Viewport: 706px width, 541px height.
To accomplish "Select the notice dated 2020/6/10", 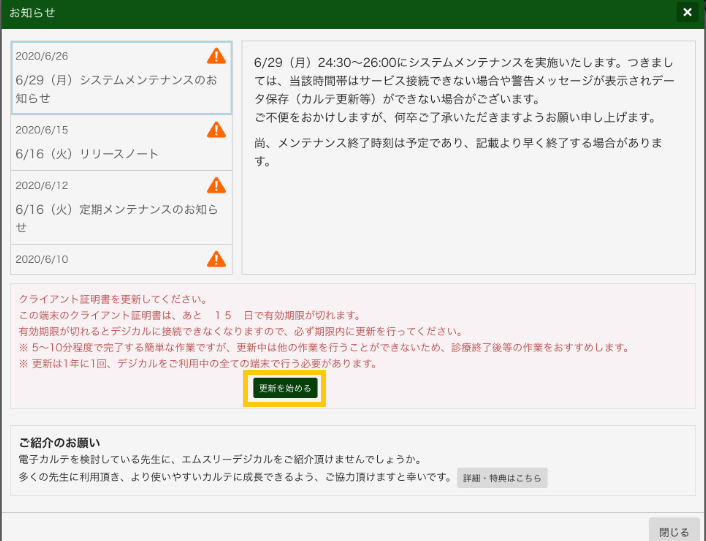I will point(122,260).
